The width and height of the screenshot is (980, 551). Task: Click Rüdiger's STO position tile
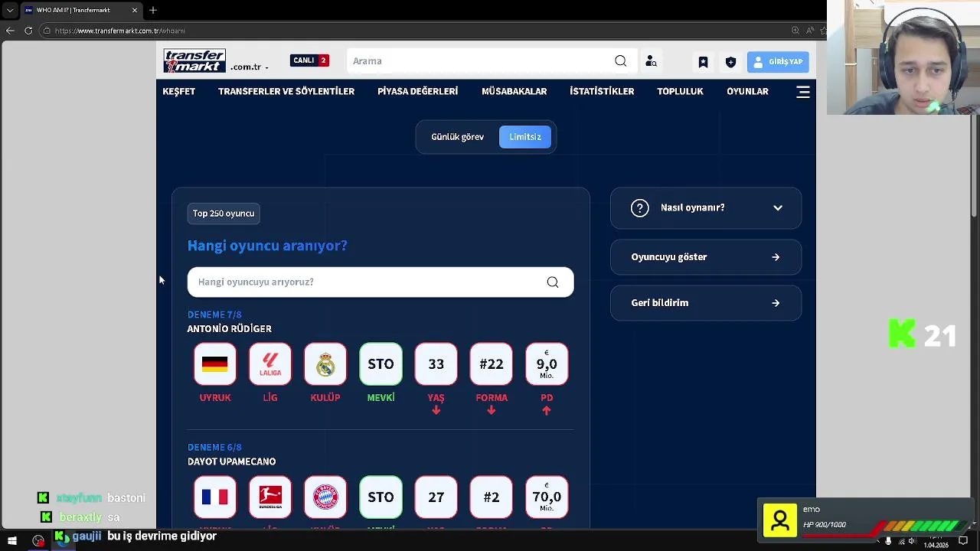pyautogui.click(x=381, y=364)
